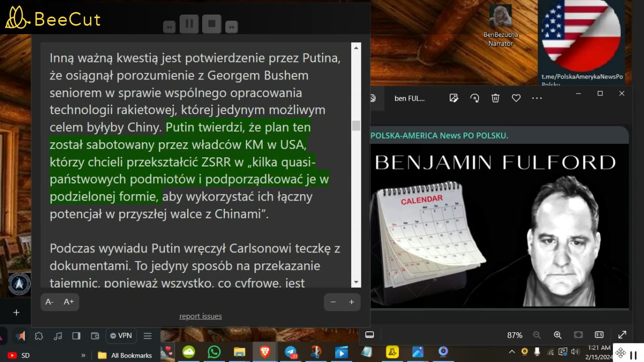Open WhatsApp from the taskbar
644x362 pixels.
[214, 352]
